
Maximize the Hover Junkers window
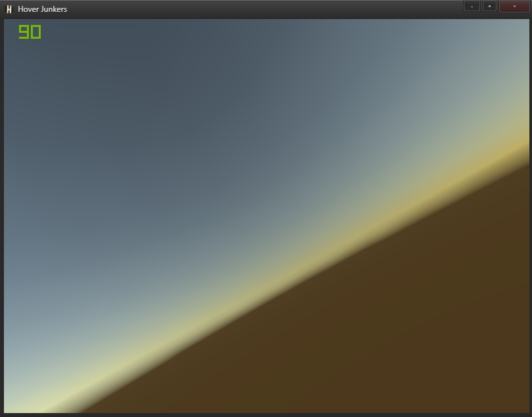pos(489,6)
